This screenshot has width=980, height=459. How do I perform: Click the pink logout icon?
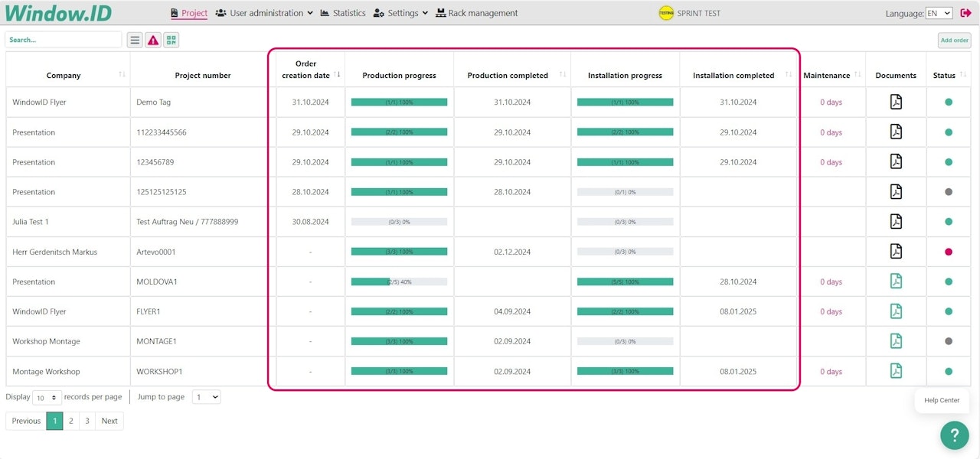[x=965, y=13]
